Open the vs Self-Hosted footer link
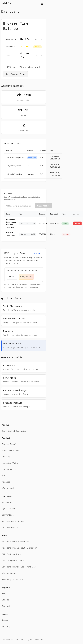 [10, 527]
